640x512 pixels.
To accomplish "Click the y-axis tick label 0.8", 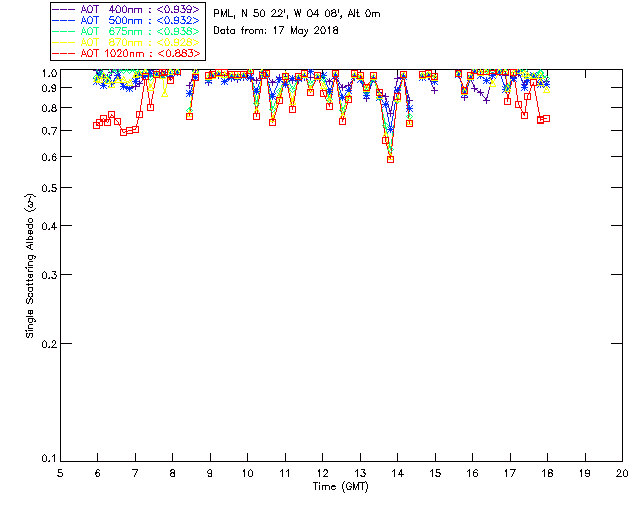I will (49, 108).
